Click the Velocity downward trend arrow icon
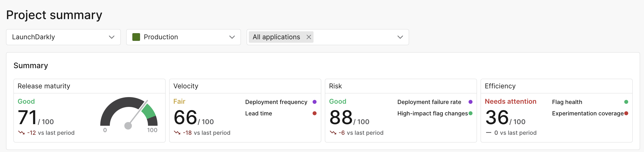Viewport: 644px width, 152px height. 177,133
